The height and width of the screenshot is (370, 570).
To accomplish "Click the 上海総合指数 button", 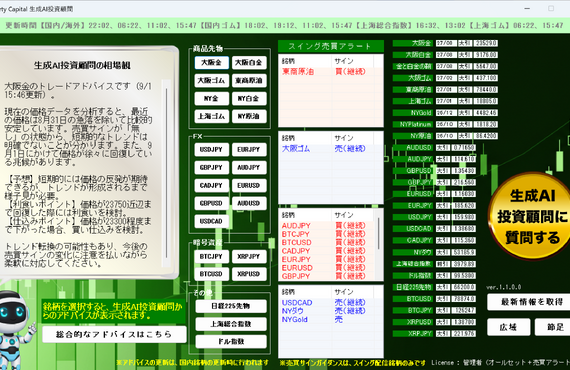I will coord(231,324).
